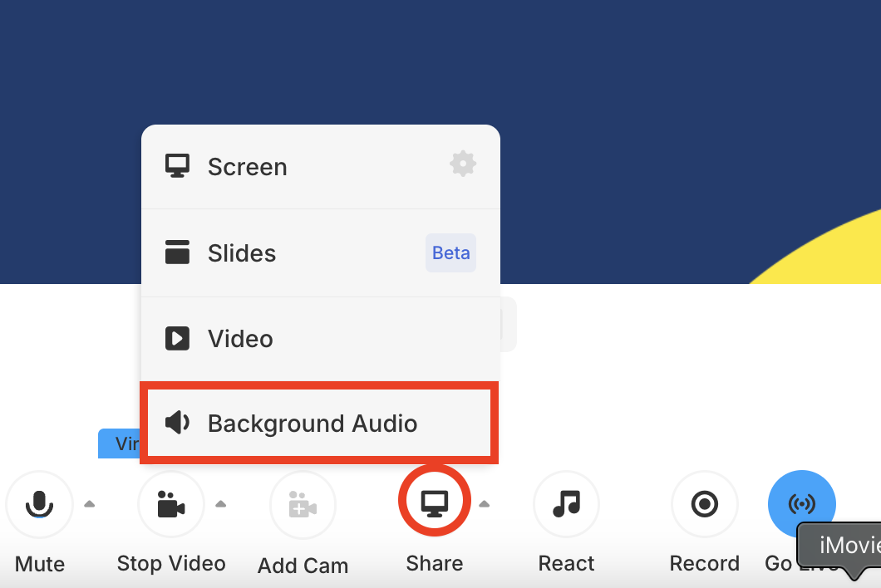881x588 pixels.
Task: Expand the microphone options arrow
Action: click(x=89, y=503)
